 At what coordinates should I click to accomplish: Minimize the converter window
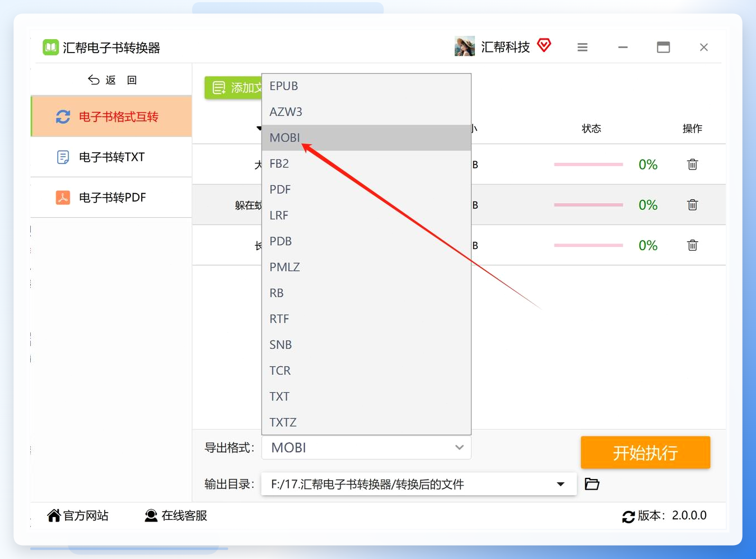[623, 48]
